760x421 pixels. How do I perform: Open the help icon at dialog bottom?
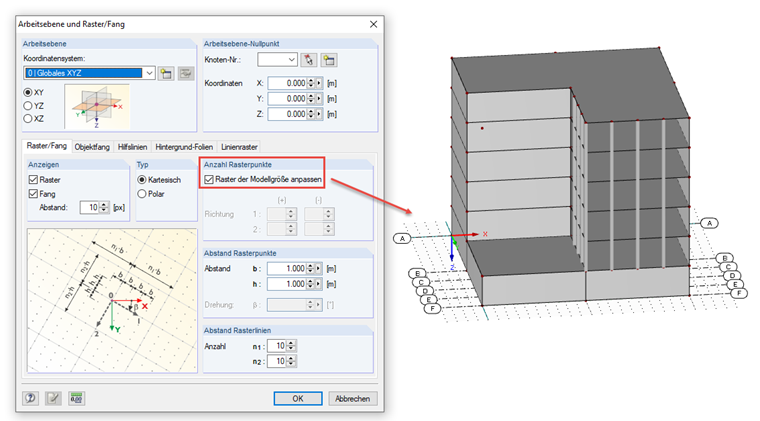click(x=31, y=398)
